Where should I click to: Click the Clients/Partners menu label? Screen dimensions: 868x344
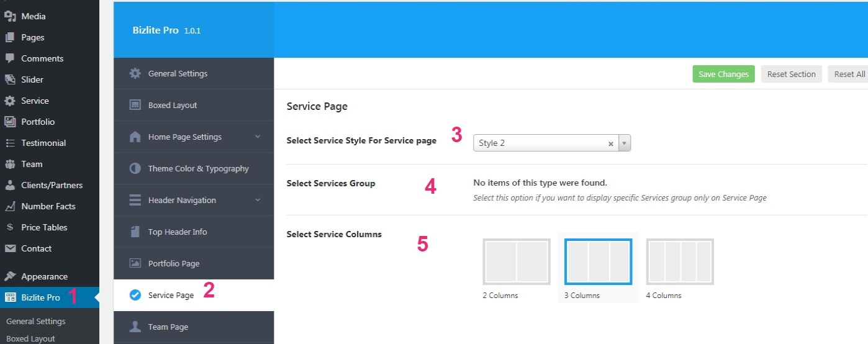(x=52, y=185)
